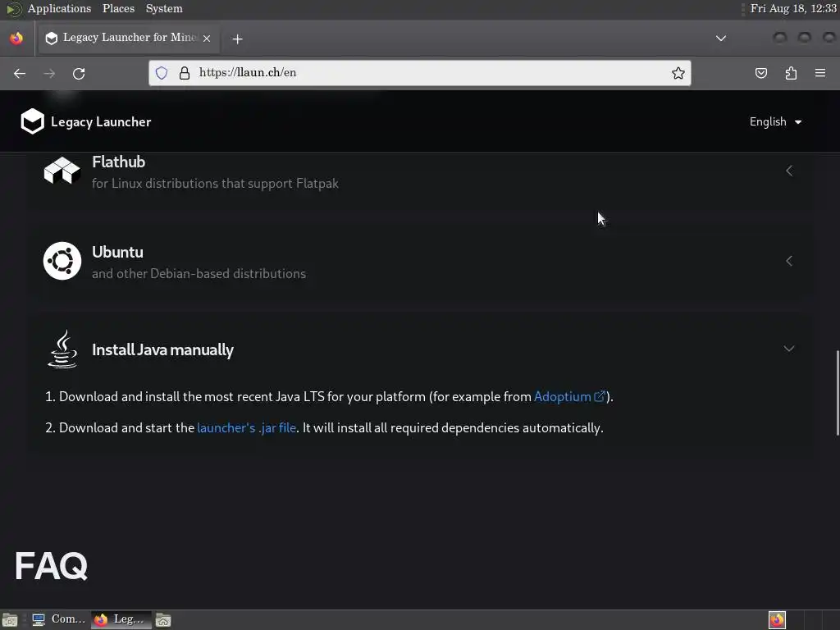Reload the current page
The image size is (840, 630).
pyautogui.click(x=79, y=73)
